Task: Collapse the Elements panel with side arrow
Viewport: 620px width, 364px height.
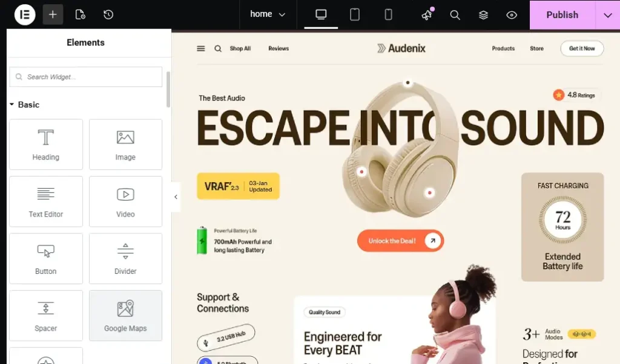Action: pos(176,197)
